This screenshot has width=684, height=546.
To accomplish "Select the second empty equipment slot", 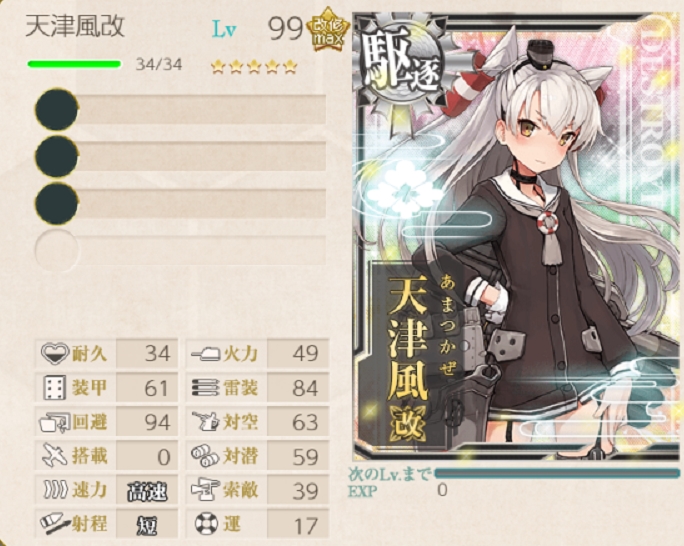I will [x=180, y=156].
